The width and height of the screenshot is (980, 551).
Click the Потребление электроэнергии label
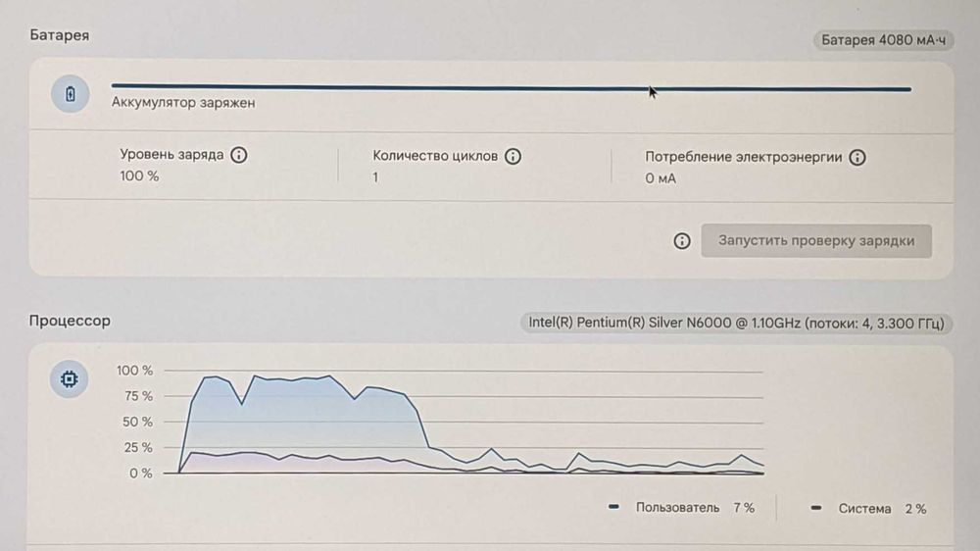point(743,157)
